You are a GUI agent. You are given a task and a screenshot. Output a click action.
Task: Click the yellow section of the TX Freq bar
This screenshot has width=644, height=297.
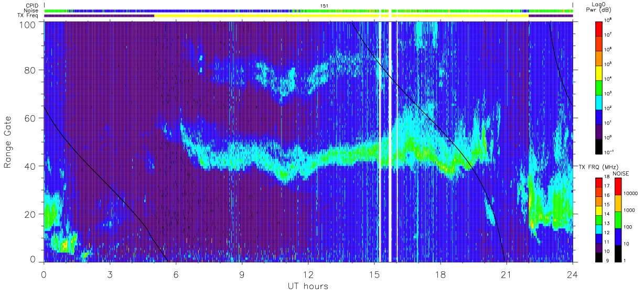[x=341, y=16]
